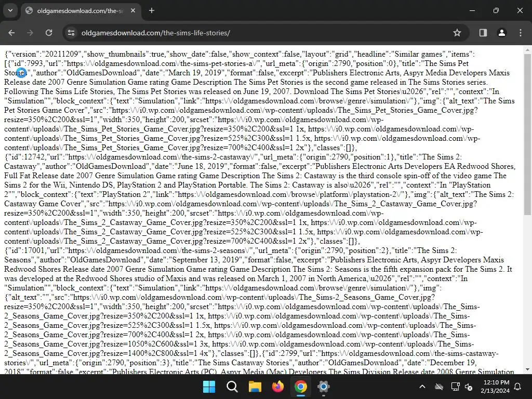
Task: Open network status tray icon
Action: [455, 387]
